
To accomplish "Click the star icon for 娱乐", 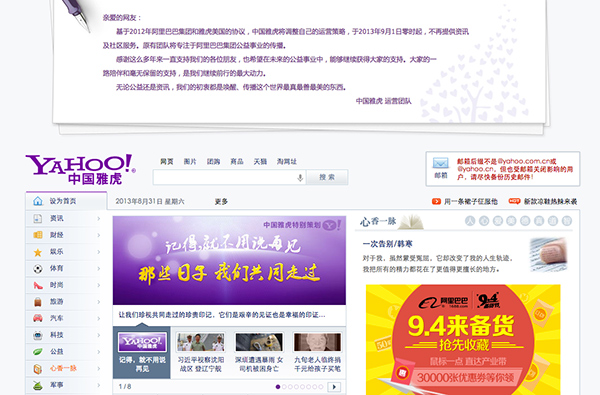I will [x=38, y=252].
